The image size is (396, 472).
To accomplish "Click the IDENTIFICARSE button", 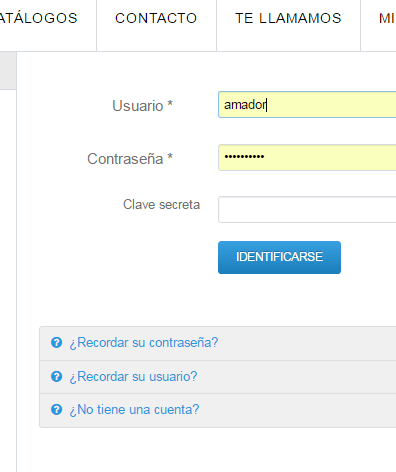I will click(x=279, y=257).
